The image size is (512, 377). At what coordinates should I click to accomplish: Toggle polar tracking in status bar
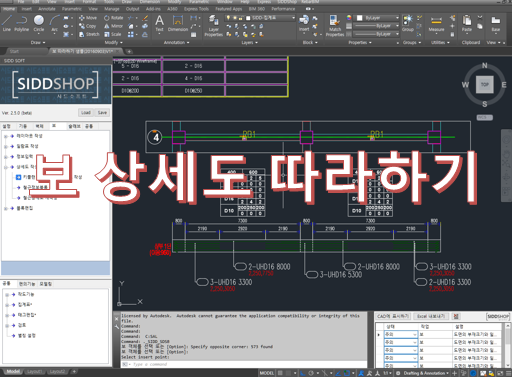311,373
